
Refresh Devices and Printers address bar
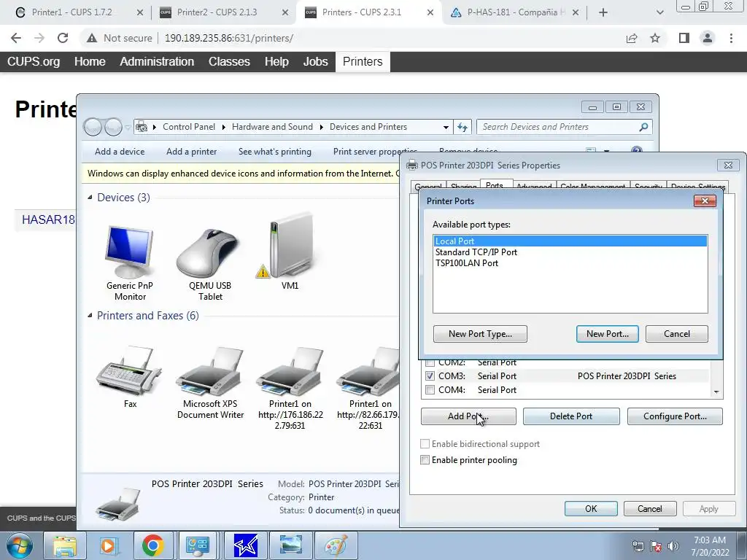click(x=462, y=127)
